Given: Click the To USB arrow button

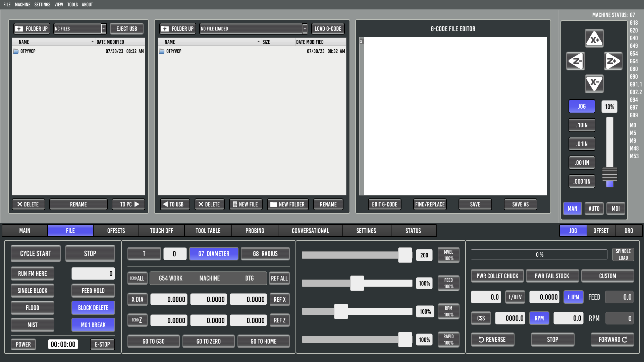Looking at the screenshot, I should [175, 204].
